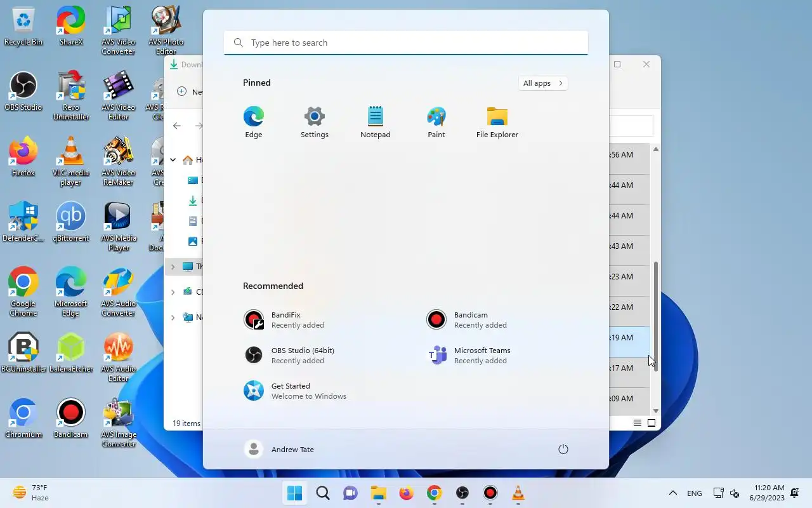Click Explorer scrollbar up arrow
This screenshot has width=812, height=508.
[x=656, y=149]
